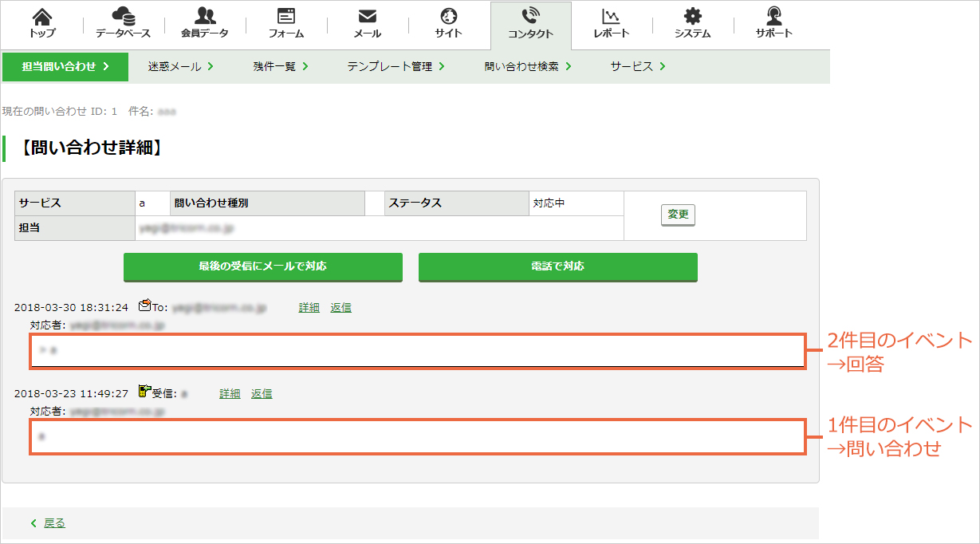This screenshot has width=980, height=544.
Task: Click the 現在の問い合わせ ID: 1 text
Action: [60, 111]
